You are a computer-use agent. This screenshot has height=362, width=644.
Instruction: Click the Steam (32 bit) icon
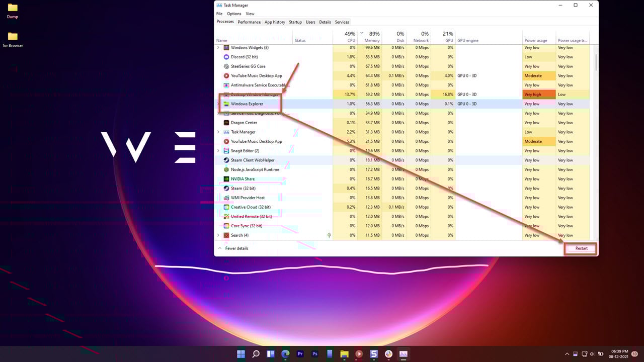pos(226,189)
